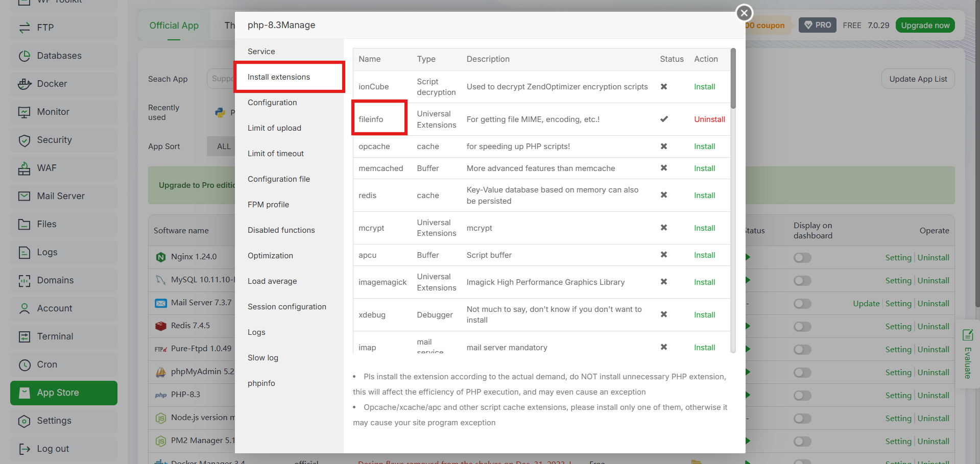Click the Evaluate feedback icon

(967, 335)
